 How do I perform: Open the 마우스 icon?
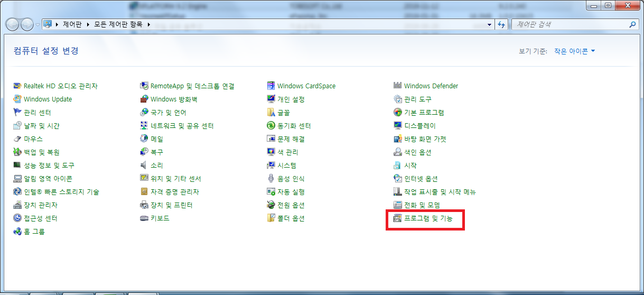[x=17, y=139]
